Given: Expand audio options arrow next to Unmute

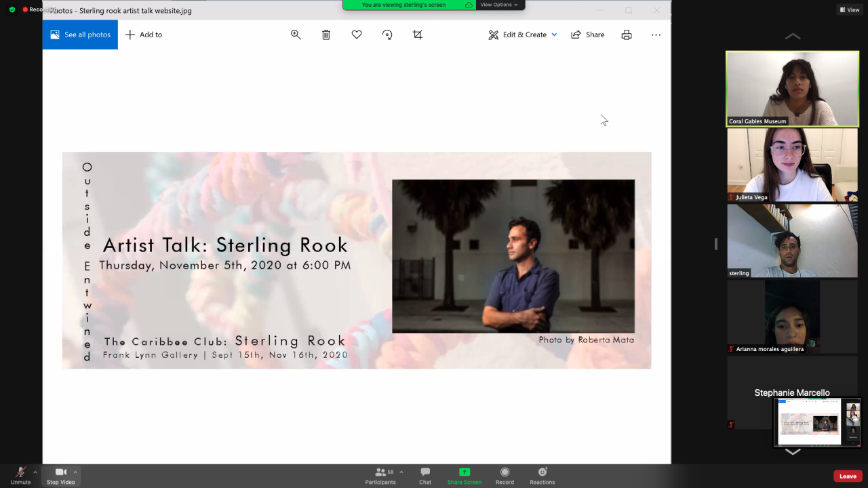Looking at the screenshot, I should click(35, 472).
